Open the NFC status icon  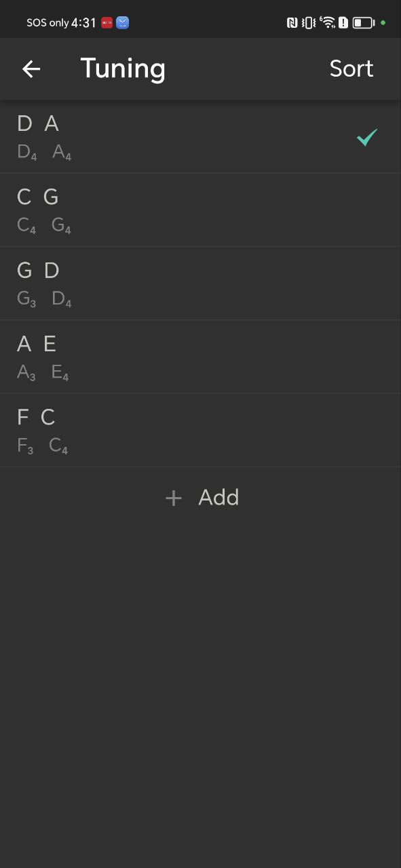pos(292,23)
